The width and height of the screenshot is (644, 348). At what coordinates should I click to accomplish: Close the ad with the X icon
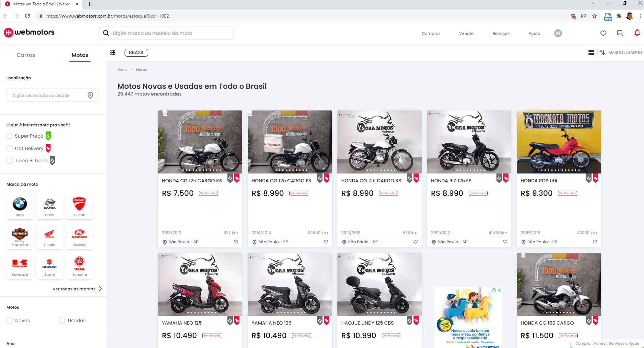click(499, 290)
